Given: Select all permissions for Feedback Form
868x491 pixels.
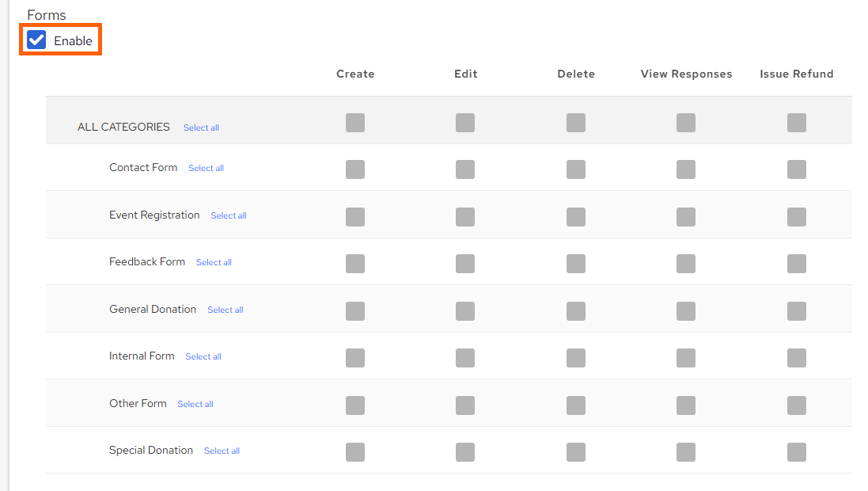Looking at the screenshot, I should coord(214,262).
